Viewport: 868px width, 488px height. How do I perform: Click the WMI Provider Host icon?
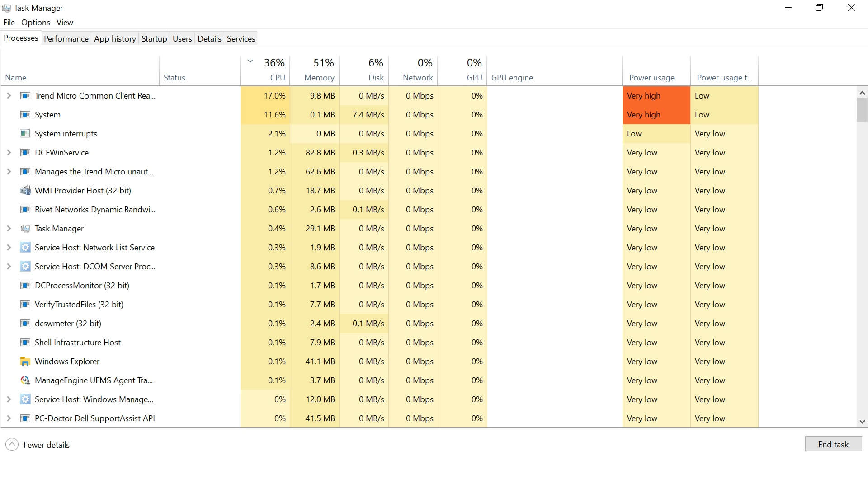point(25,191)
